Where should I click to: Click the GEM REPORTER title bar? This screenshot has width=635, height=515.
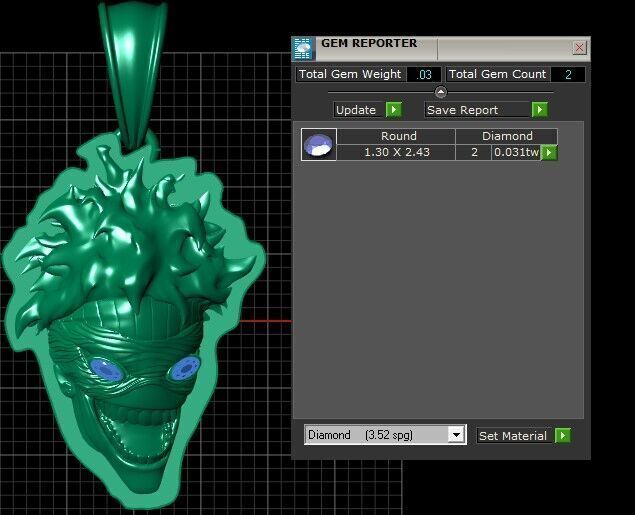click(x=443, y=49)
